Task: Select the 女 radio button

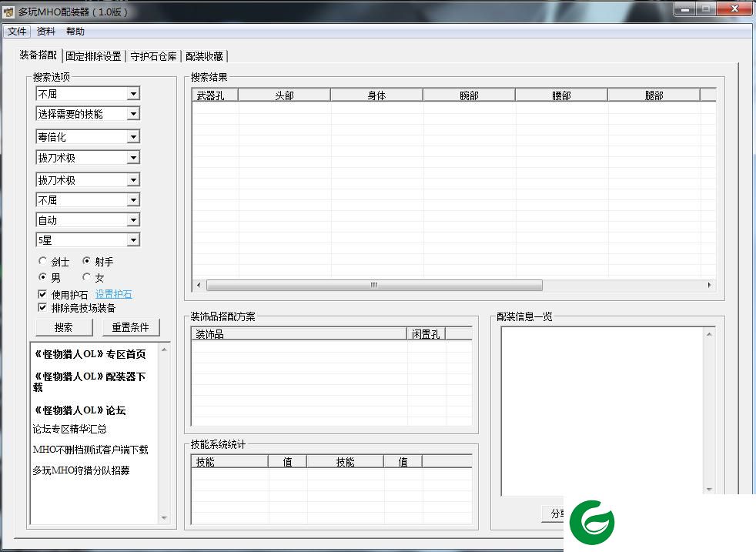Action: coord(86,276)
